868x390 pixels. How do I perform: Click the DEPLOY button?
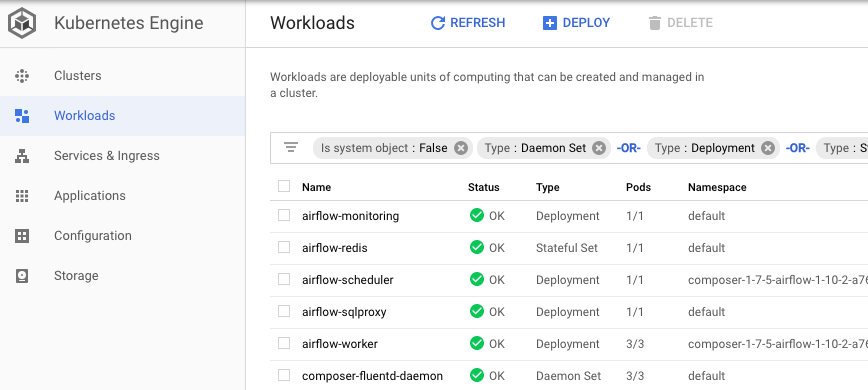pos(576,23)
